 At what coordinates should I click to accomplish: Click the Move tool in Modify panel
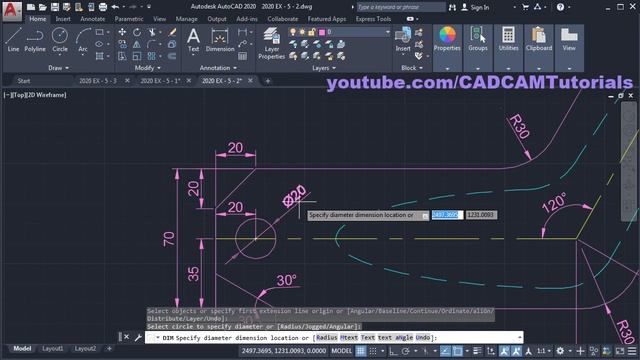122,32
